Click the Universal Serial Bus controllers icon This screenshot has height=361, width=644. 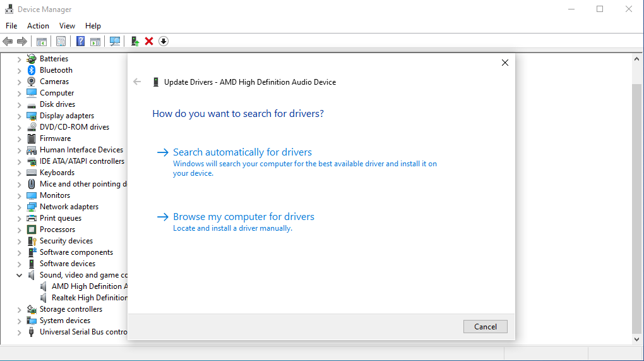[x=31, y=332]
